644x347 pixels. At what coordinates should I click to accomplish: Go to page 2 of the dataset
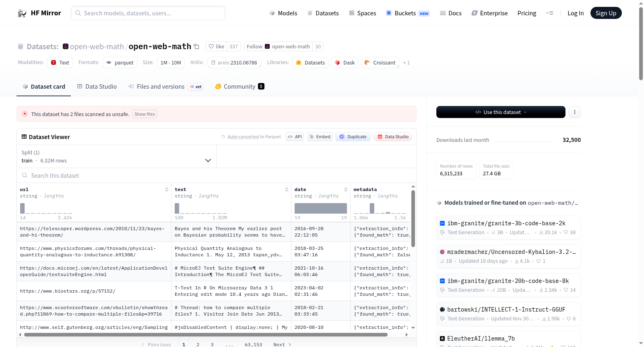coord(198,345)
